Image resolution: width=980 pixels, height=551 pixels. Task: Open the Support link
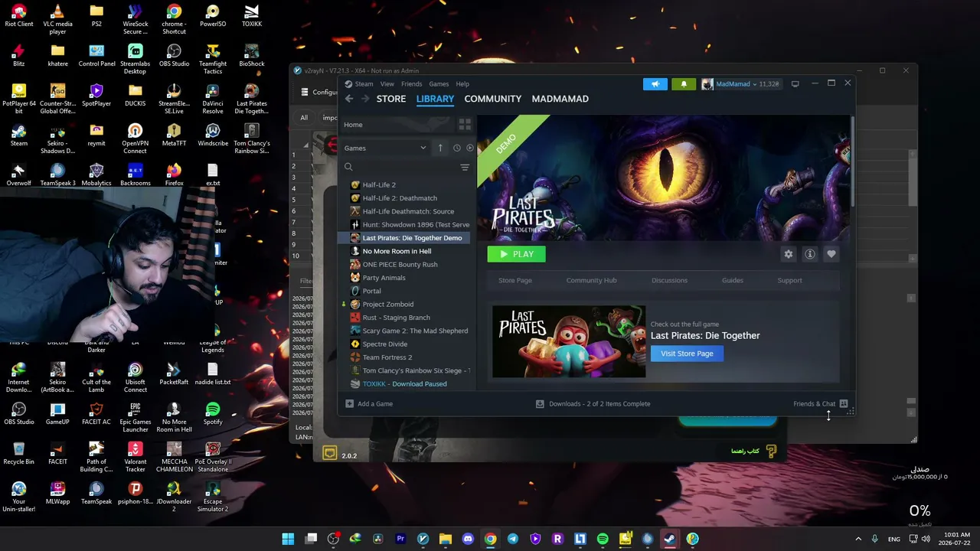point(790,280)
